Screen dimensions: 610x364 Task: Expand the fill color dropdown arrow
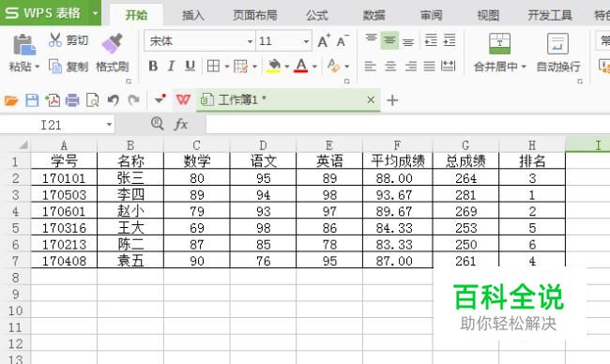click(x=287, y=67)
